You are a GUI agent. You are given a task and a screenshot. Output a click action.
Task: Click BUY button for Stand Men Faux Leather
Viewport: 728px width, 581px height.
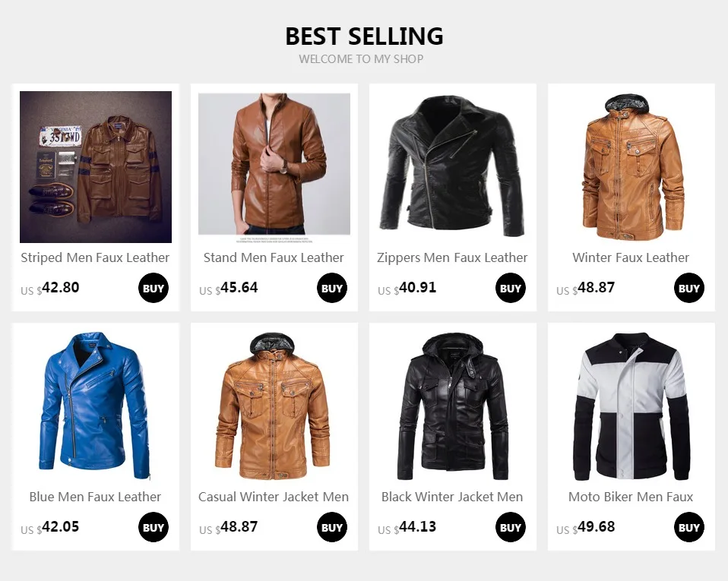pyautogui.click(x=332, y=288)
